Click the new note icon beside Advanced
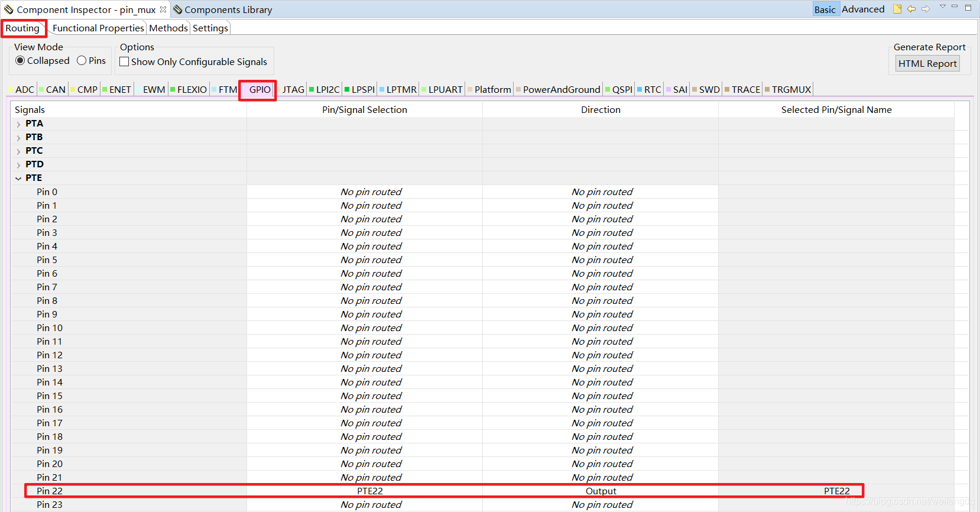980x512 pixels. click(x=897, y=9)
